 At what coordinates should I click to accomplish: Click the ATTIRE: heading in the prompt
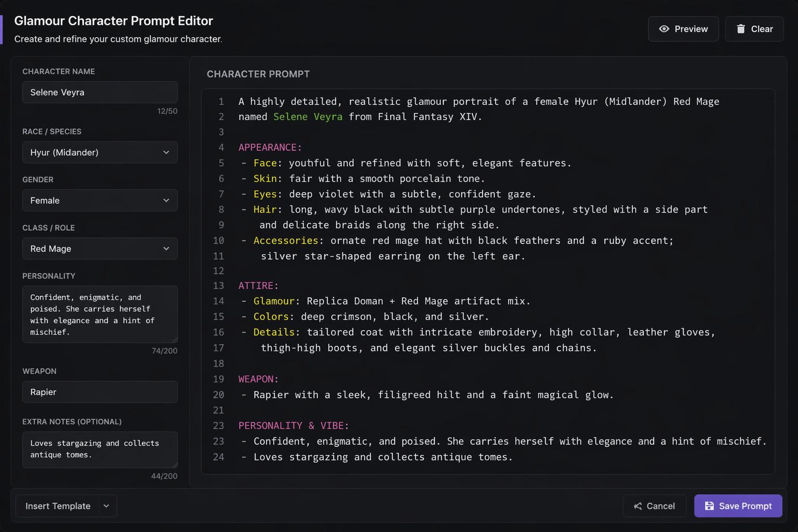tap(259, 286)
